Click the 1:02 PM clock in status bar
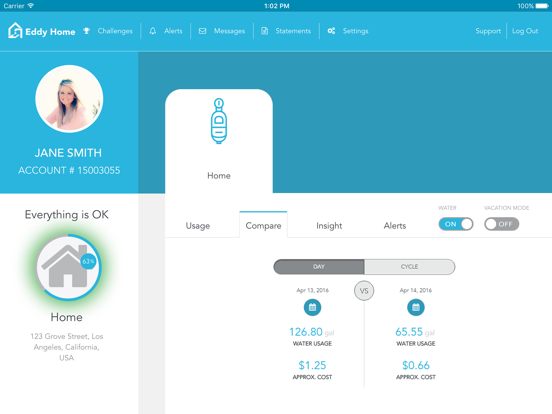552x414 pixels. coord(277,6)
